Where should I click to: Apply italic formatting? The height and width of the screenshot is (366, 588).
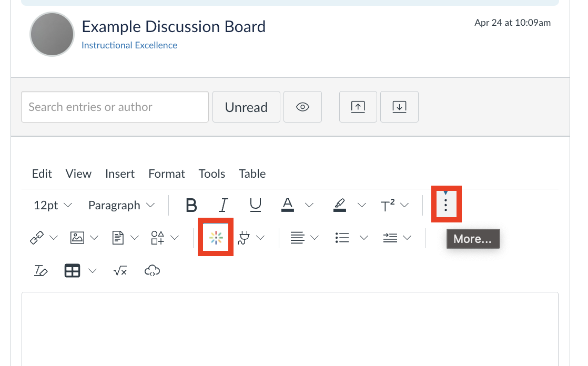point(224,205)
